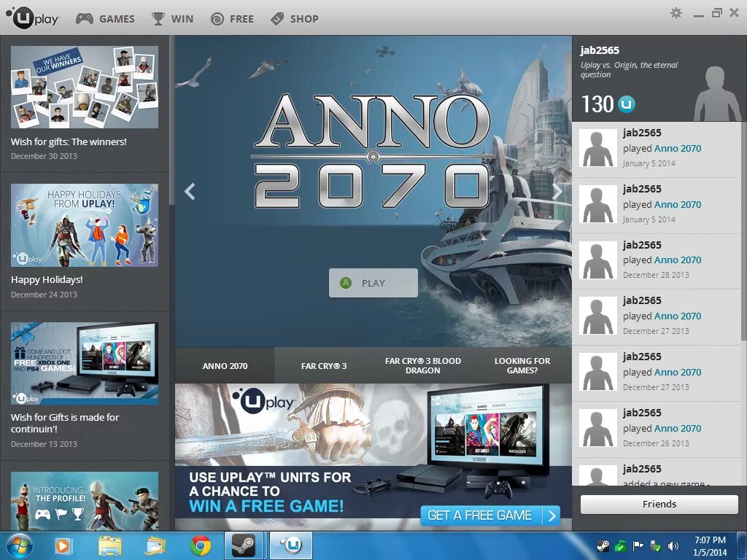This screenshot has width=747, height=560.
Task: Click the GET A FREE GAME button
Action: pyautogui.click(x=490, y=516)
